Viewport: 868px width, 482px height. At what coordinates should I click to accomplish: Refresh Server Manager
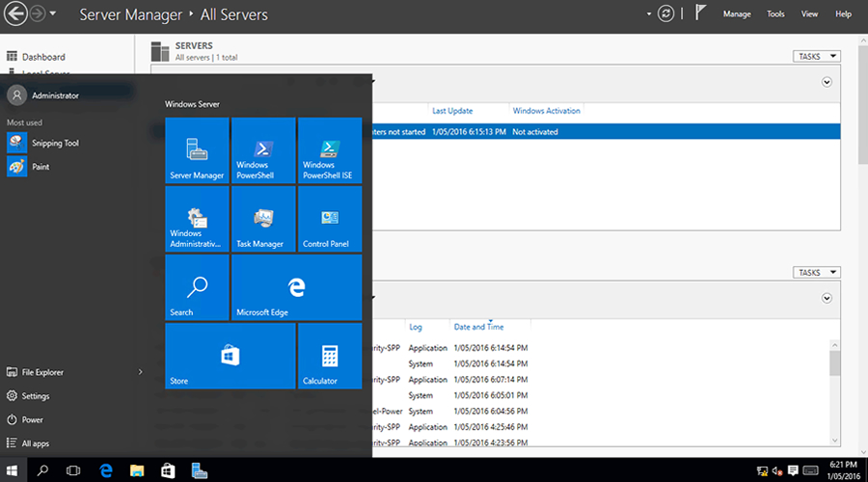pos(665,13)
